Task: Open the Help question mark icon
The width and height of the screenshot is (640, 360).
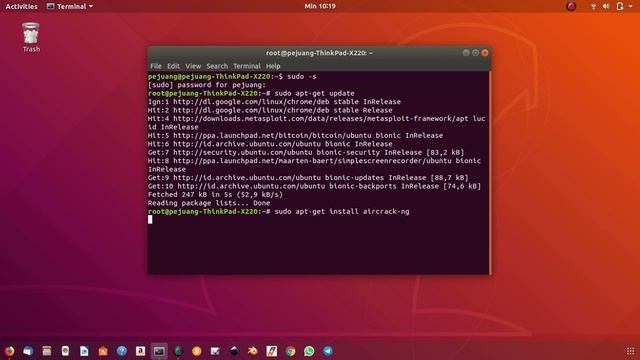Action: 122,351
